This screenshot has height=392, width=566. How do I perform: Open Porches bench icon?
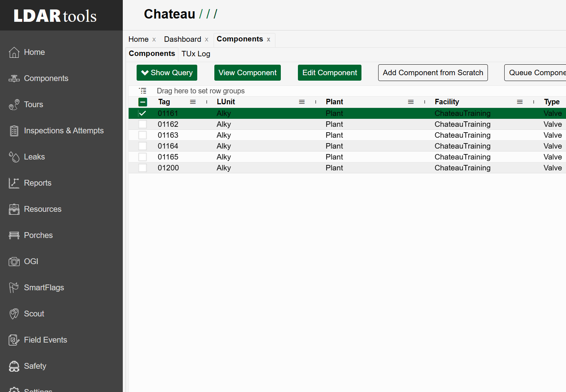(x=14, y=235)
